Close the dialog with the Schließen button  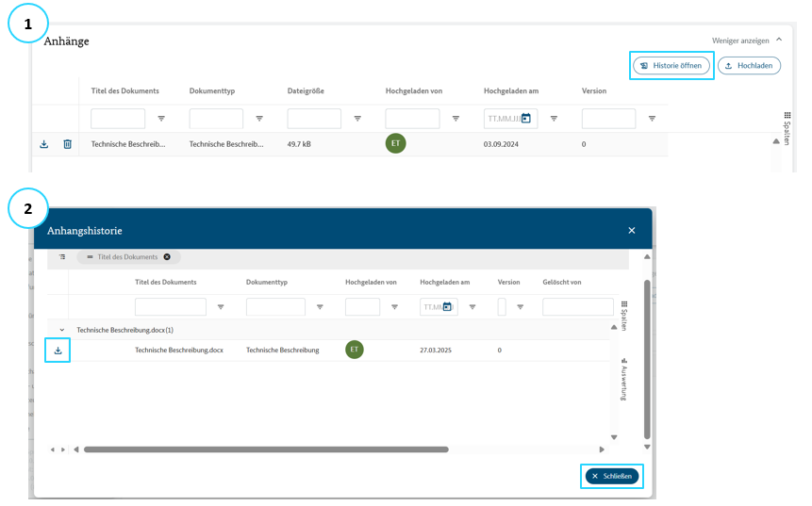tap(612, 477)
